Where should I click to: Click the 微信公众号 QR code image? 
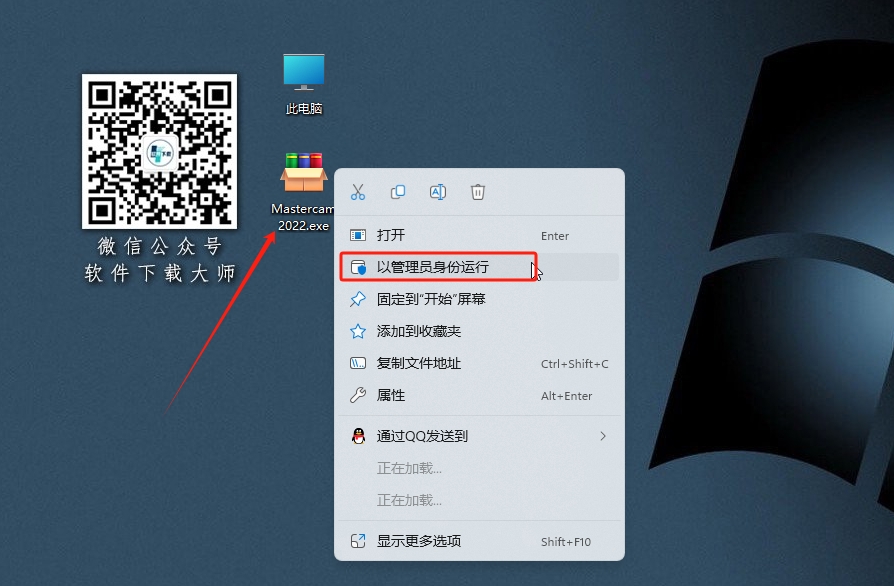pos(160,152)
